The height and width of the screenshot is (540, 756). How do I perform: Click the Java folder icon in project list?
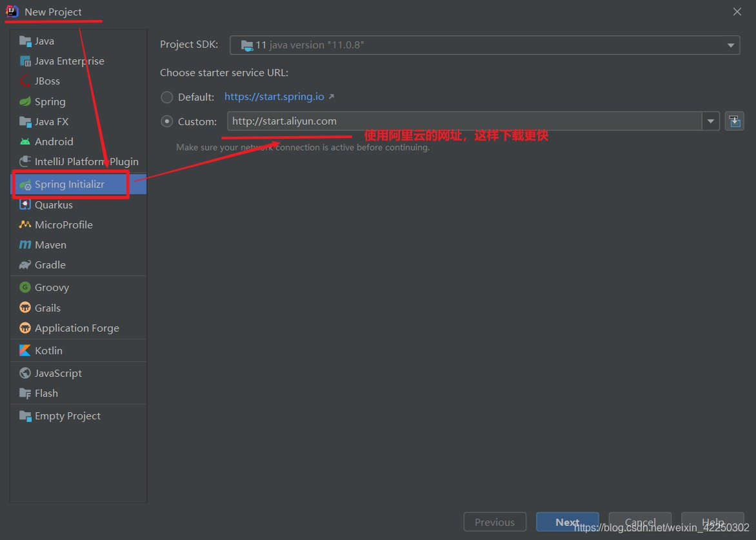[25, 41]
